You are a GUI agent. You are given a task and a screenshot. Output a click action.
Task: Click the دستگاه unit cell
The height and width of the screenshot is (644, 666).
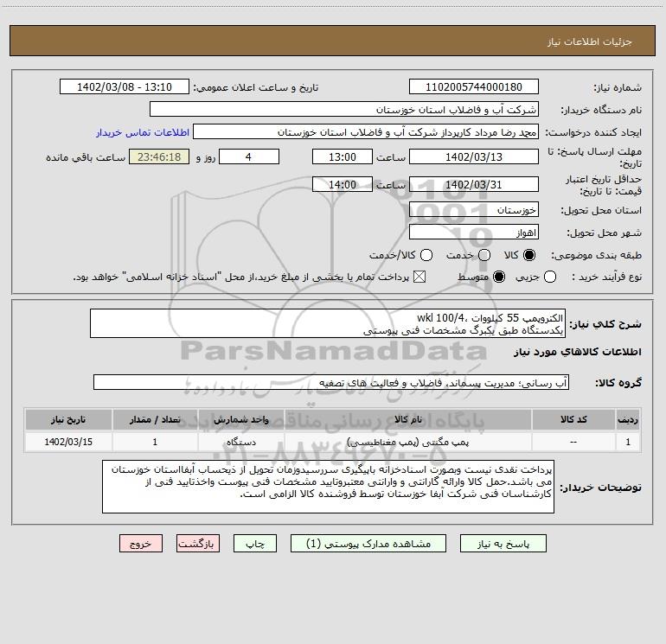tap(240, 442)
